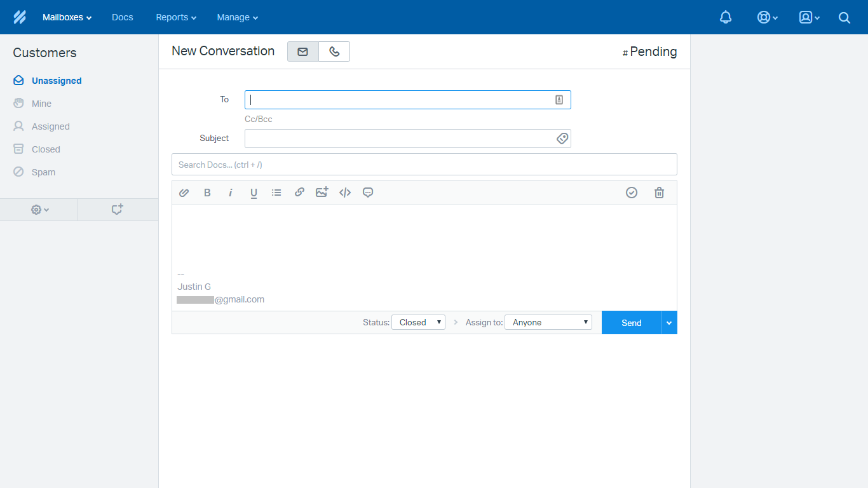Click the Justin G signature text
The image size is (868, 488).
(194, 287)
